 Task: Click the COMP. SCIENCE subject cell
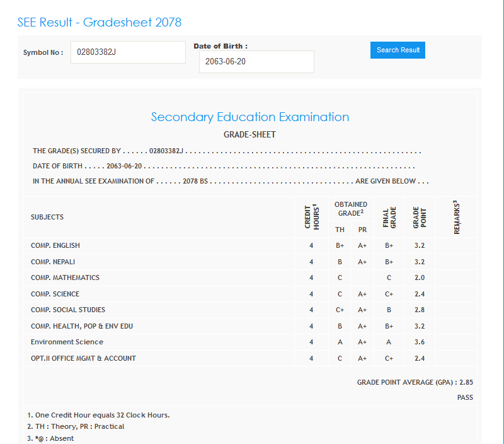[55, 294]
